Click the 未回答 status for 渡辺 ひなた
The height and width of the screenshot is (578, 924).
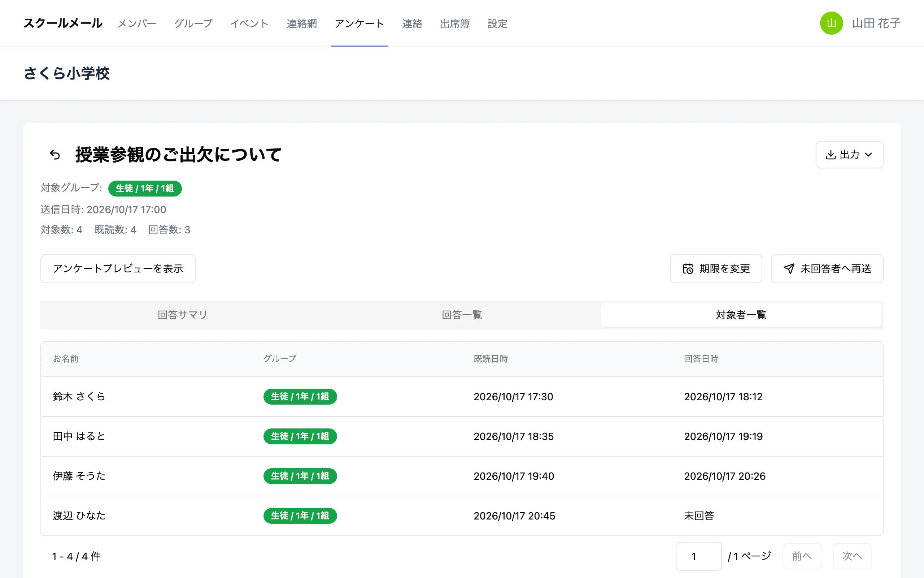click(x=699, y=516)
